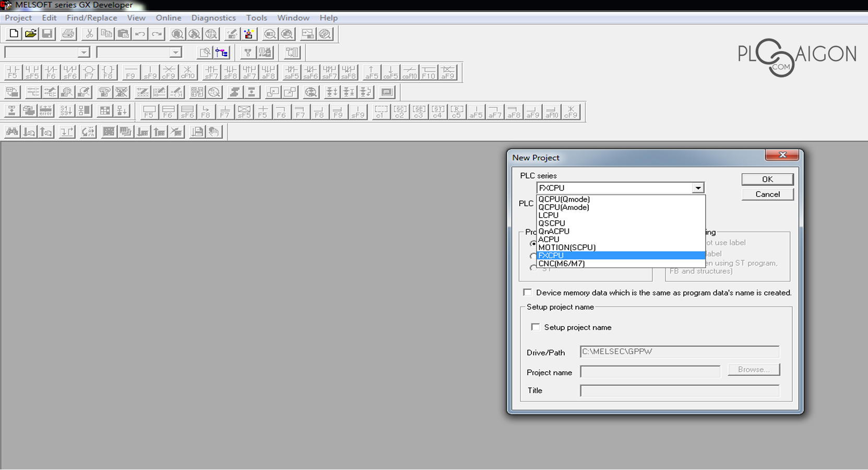The image size is (868, 470).
Task: Choose LCPU from the PLC series list
Action: pyautogui.click(x=621, y=215)
